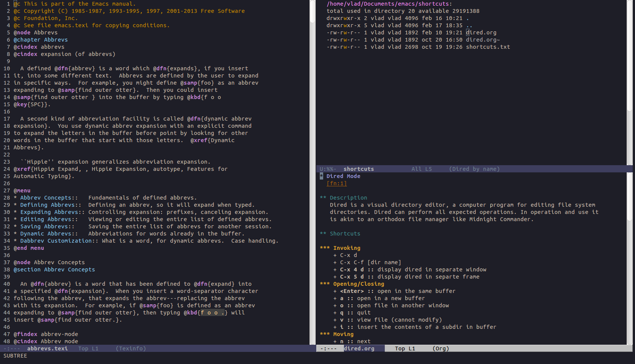Screen dimensions: 635x364
Task: Toggle the '*** Invoking' subtree
Action: click(x=346, y=248)
